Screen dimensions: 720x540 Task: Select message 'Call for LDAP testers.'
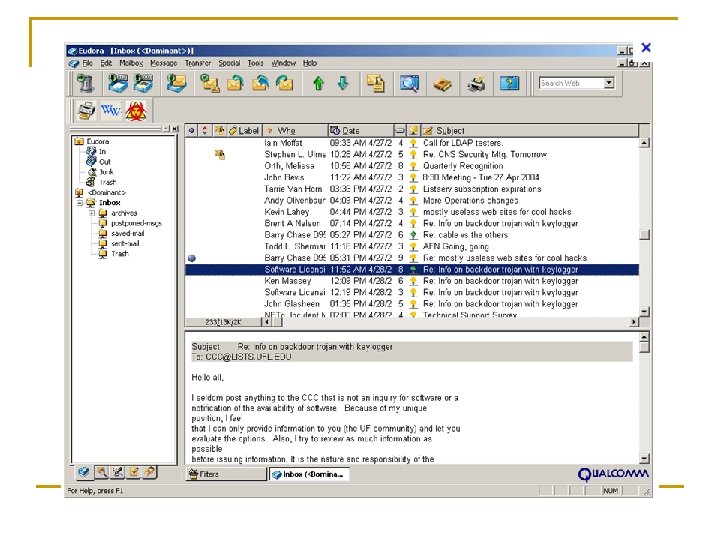[x=411, y=143]
